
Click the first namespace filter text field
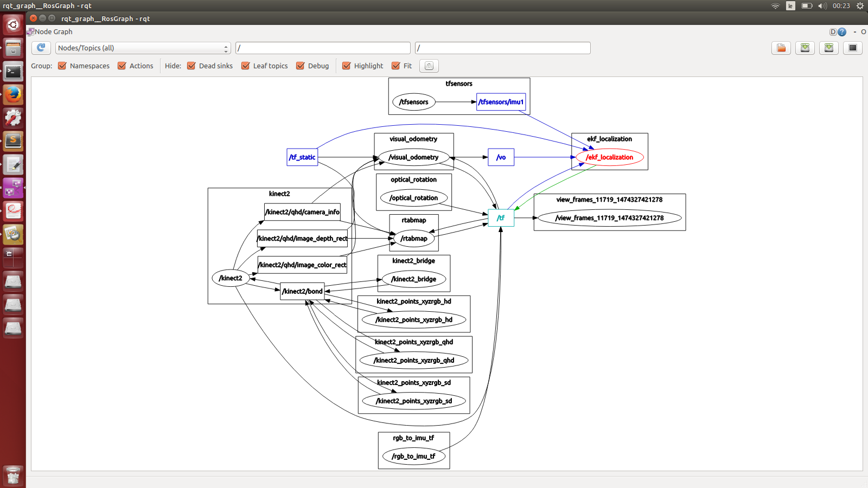323,48
